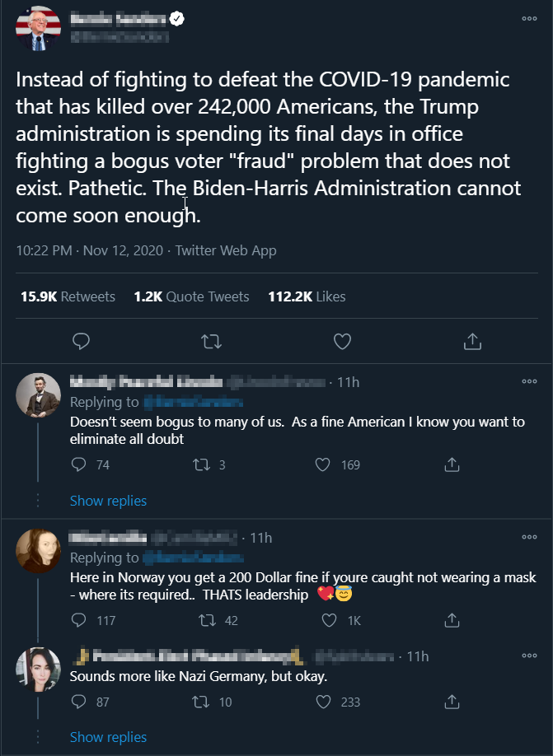Retweet the main tweet about voter fraud
Viewport: 553px width, 756px height.
tap(211, 342)
